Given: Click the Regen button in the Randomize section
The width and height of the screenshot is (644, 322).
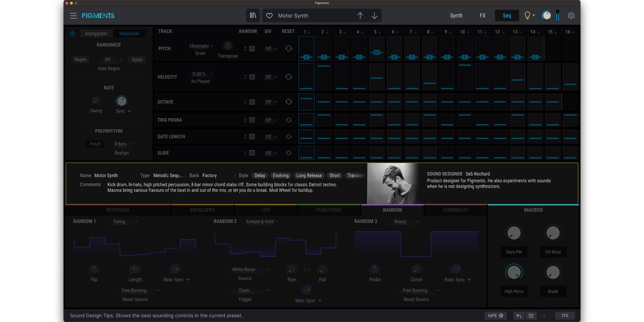Looking at the screenshot, I should (x=80, y=59).
